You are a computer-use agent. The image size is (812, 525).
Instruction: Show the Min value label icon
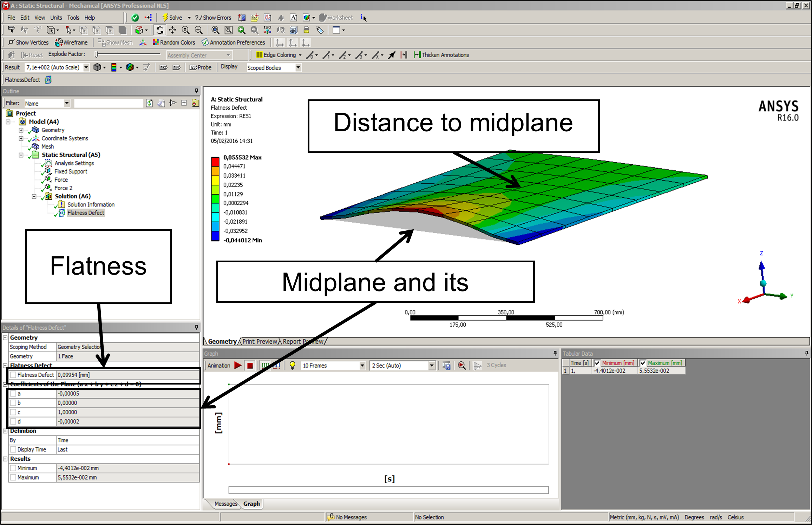click(177, 67)
